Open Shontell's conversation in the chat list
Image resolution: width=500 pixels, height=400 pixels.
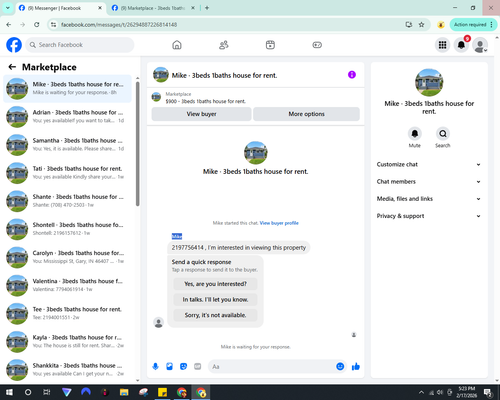click(x=67, y=229)
